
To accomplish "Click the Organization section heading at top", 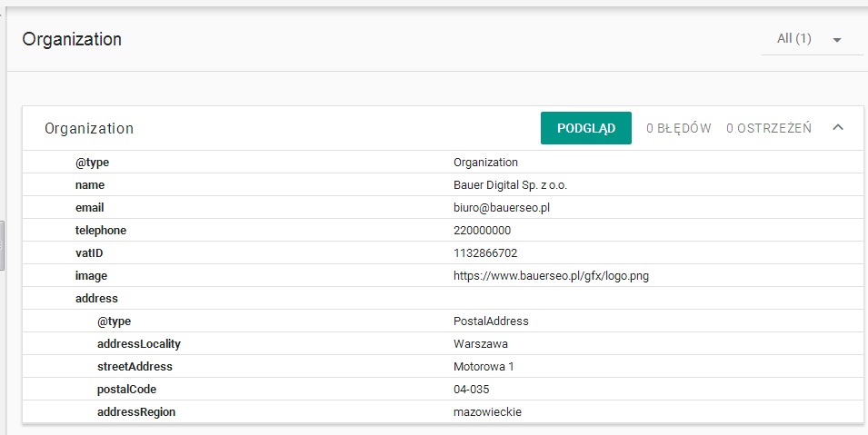I will tap(72, 39).
